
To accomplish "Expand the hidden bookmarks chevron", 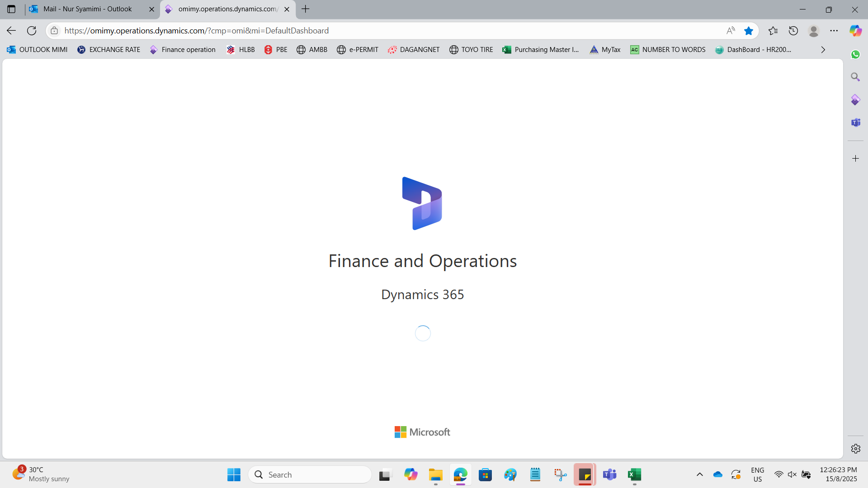I will coord(823,50).
